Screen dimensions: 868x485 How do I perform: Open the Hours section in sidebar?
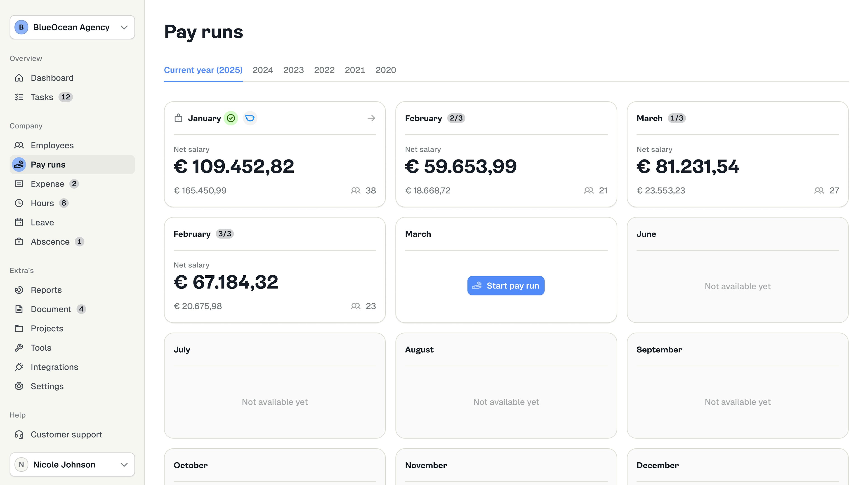point(42,203)
